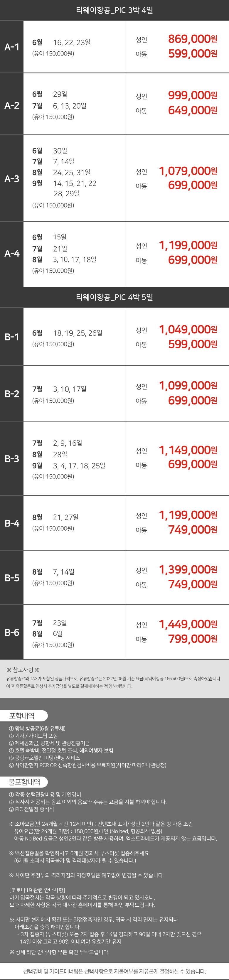
Task: Click the 코로나19 관련 안내사항 heading
Action: (37, 890)
